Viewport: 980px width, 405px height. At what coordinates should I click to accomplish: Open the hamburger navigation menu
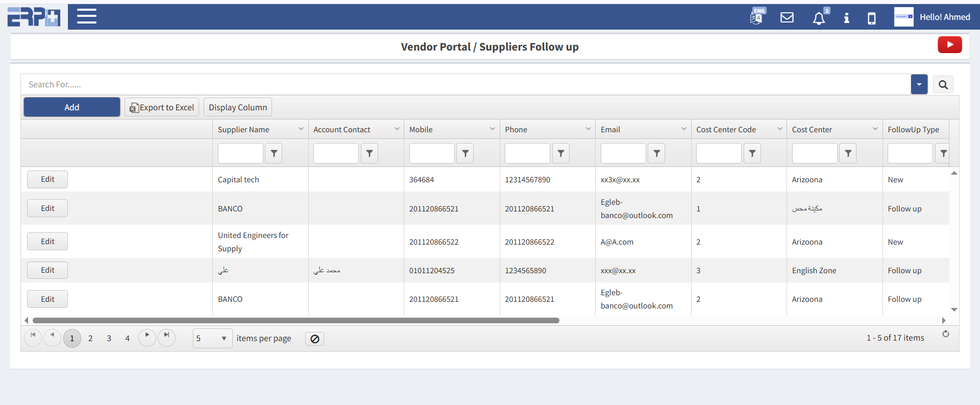click(87, 16)
